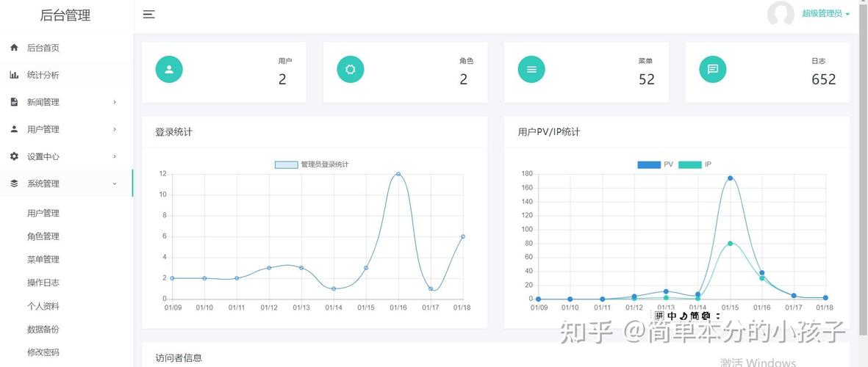Click the teal menu icon on 菜单 card
Viewport: 868px width, 367px height.
[531, 70]
